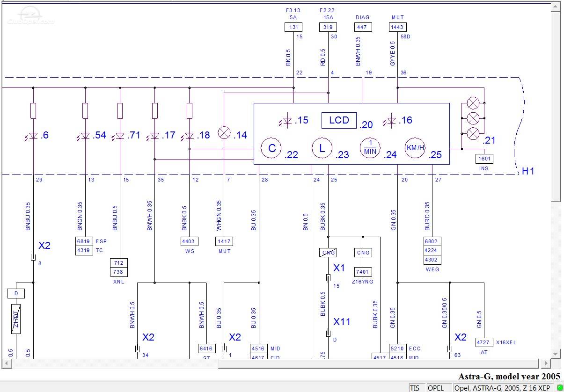Open reference box 738

119,272
